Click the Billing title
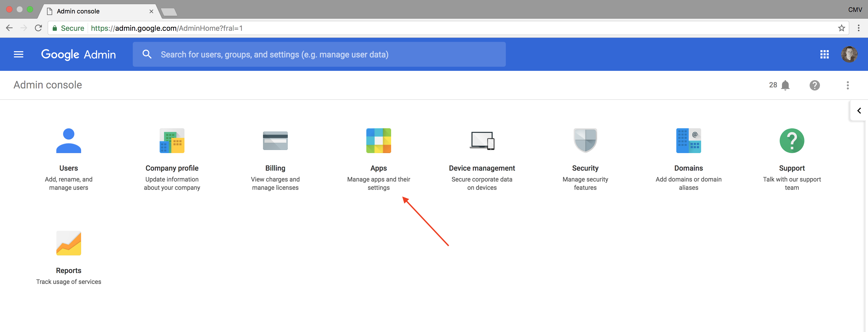This screenshot has width=868, height=332. click(275, 168)
